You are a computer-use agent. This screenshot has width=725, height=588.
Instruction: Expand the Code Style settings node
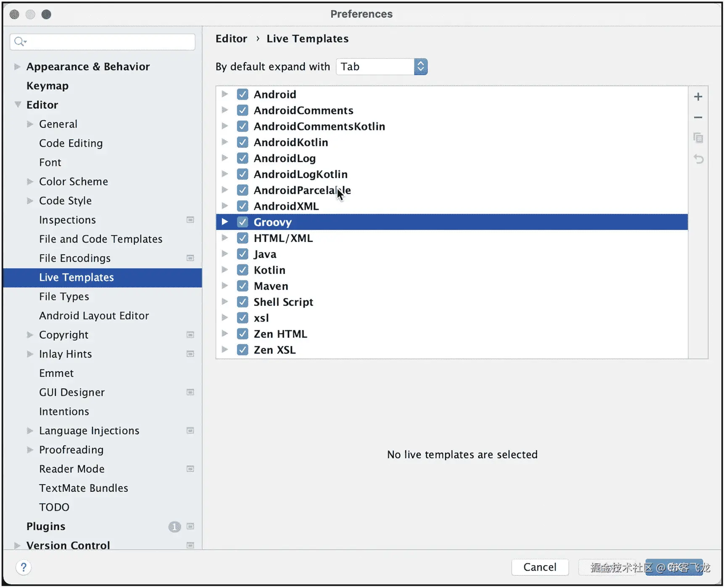30,201
